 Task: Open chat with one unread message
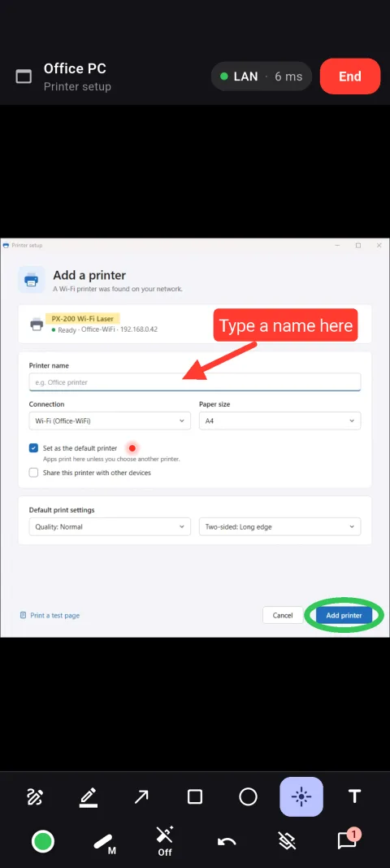[348, 840]
